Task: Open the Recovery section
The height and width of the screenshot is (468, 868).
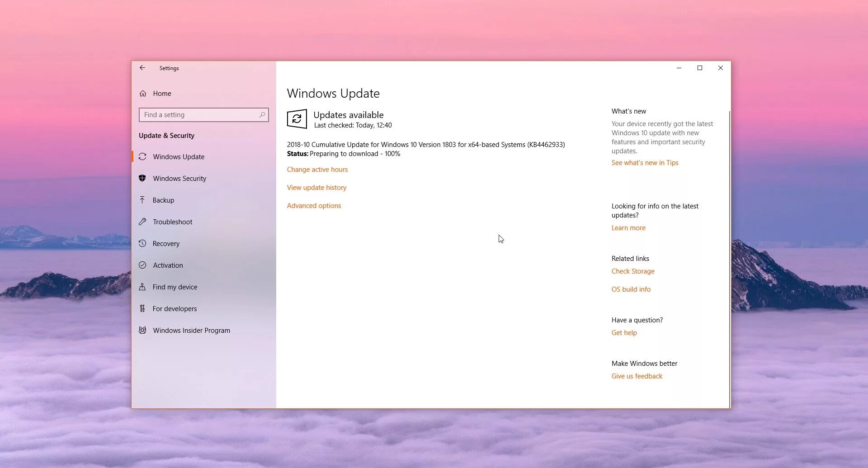Action: point(165,243)
